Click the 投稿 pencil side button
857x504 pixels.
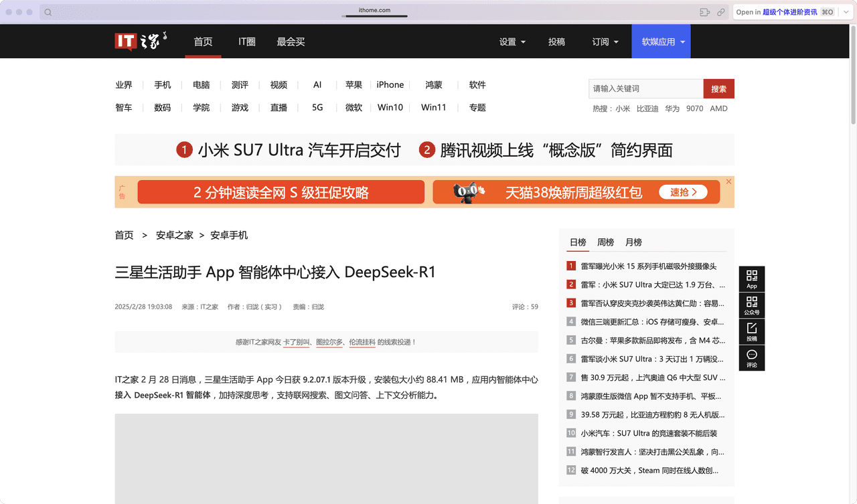point(752,331)
